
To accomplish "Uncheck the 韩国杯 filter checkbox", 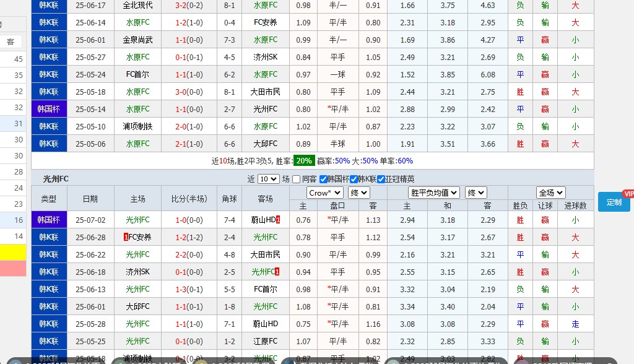I will tap(323, 179).
